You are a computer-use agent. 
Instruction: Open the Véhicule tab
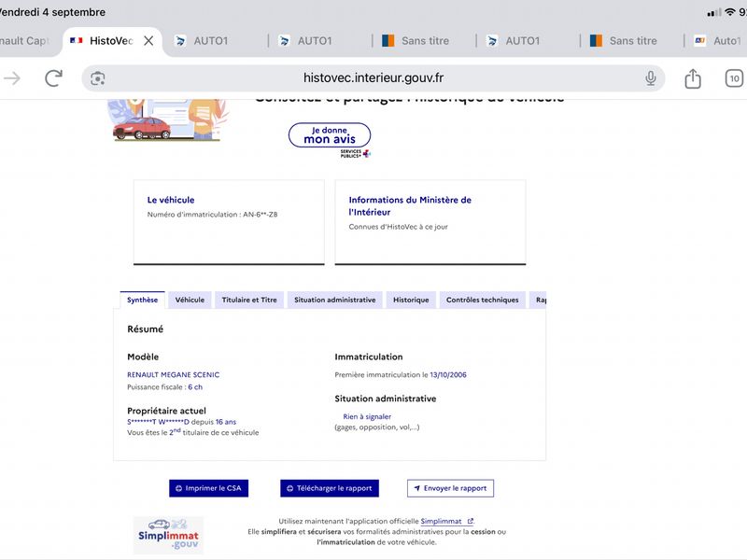(190, 300)
